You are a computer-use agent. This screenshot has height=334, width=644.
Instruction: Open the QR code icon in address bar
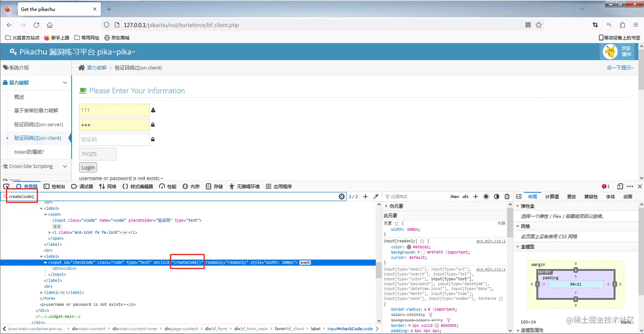point(528,25)
